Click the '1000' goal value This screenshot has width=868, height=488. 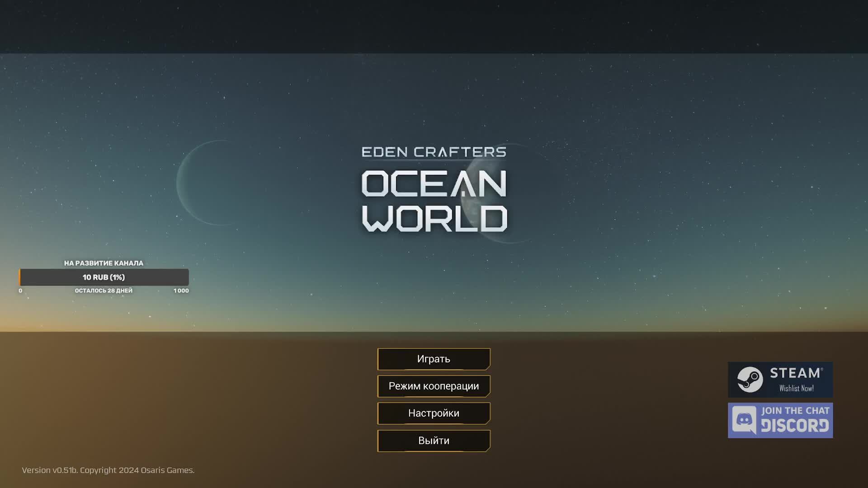click(x=181, y=291)
